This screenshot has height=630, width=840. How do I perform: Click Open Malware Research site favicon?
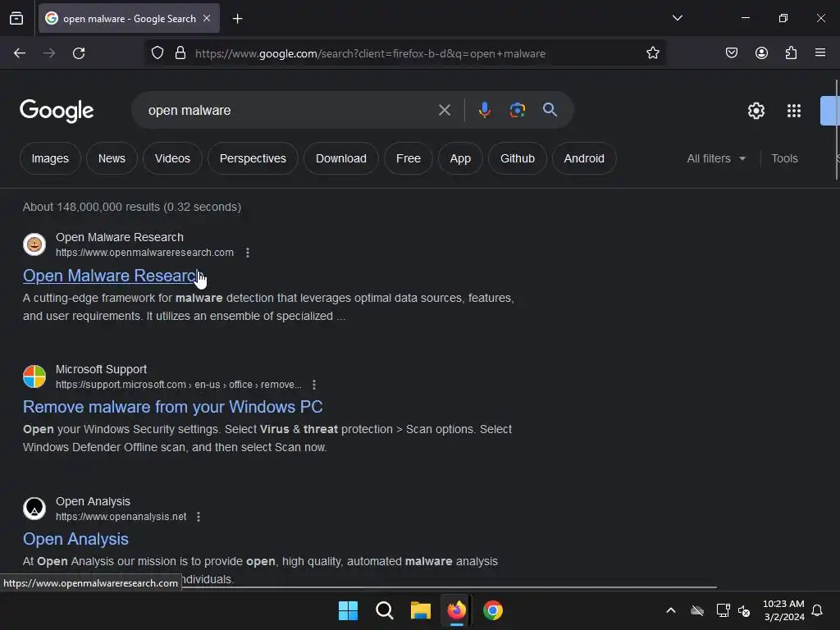[x=34, y=244]
